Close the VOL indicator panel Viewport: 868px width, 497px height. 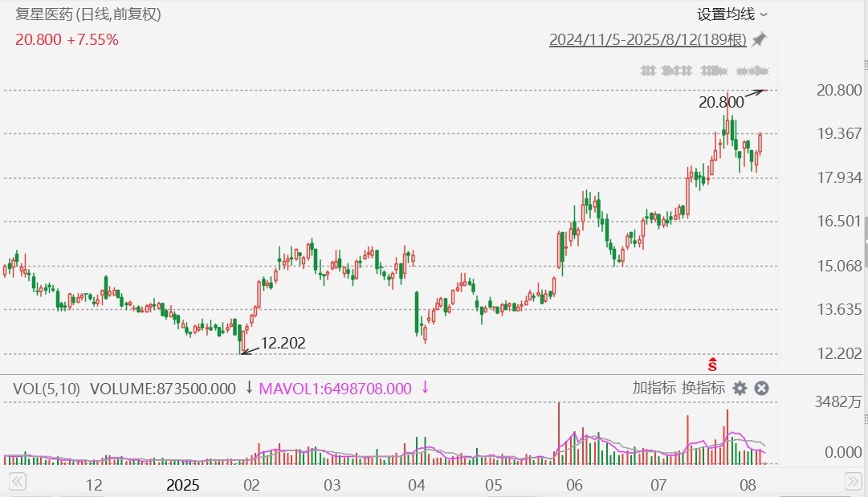(762, 389)
